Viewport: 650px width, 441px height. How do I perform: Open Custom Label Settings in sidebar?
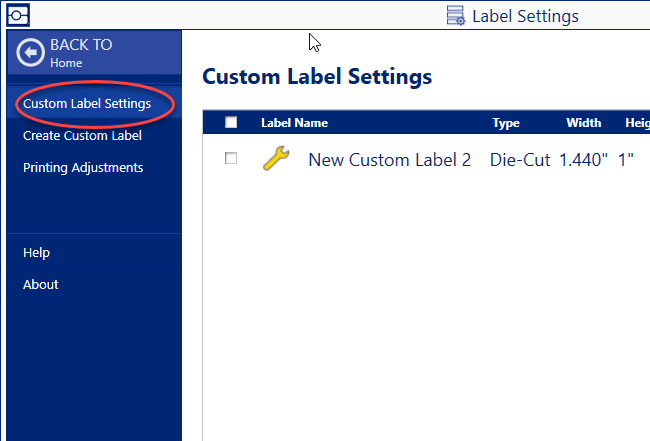coord(87,103)
